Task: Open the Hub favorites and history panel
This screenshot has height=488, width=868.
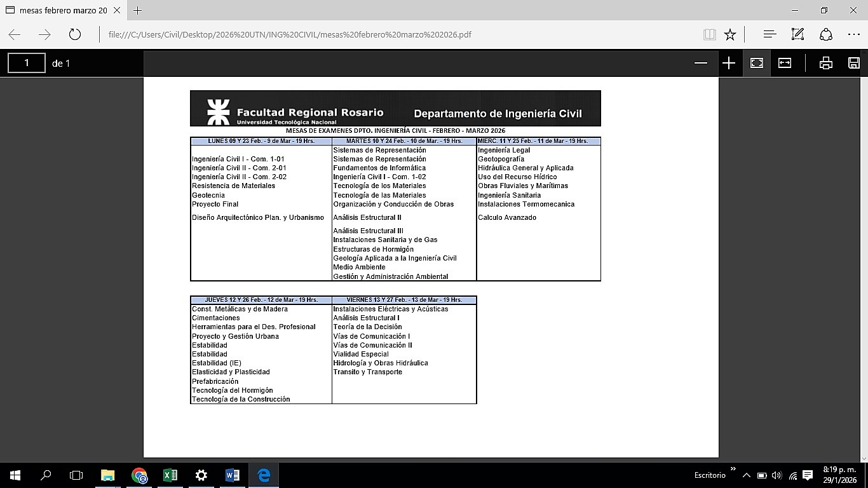Action: (770, 35)
